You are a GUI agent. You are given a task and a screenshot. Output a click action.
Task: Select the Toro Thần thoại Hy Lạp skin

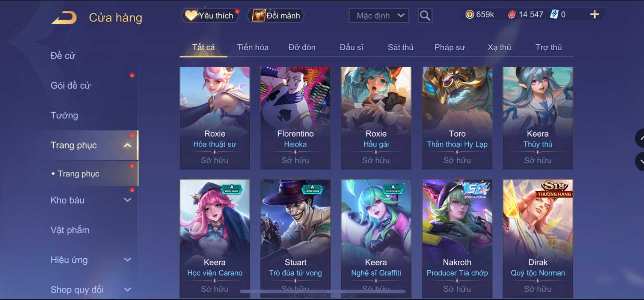tap(457, 118)
